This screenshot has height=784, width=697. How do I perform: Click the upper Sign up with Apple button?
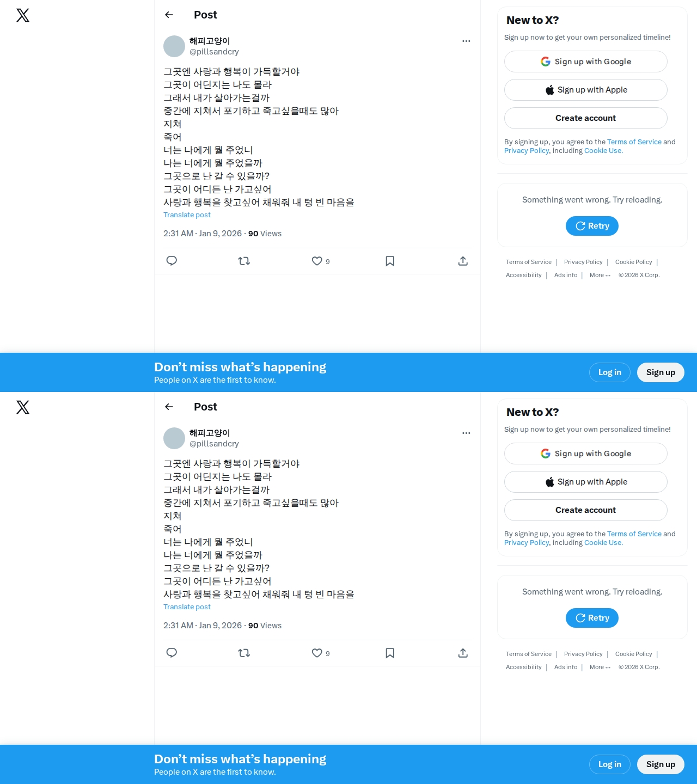click(586, 90)
